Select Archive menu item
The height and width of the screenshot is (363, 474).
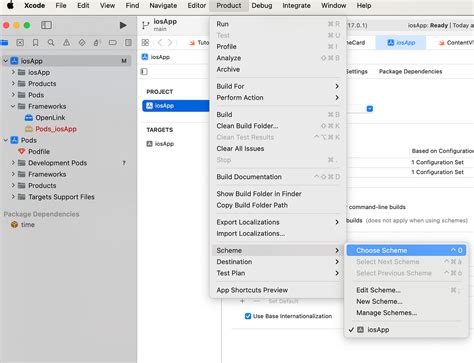278,69
